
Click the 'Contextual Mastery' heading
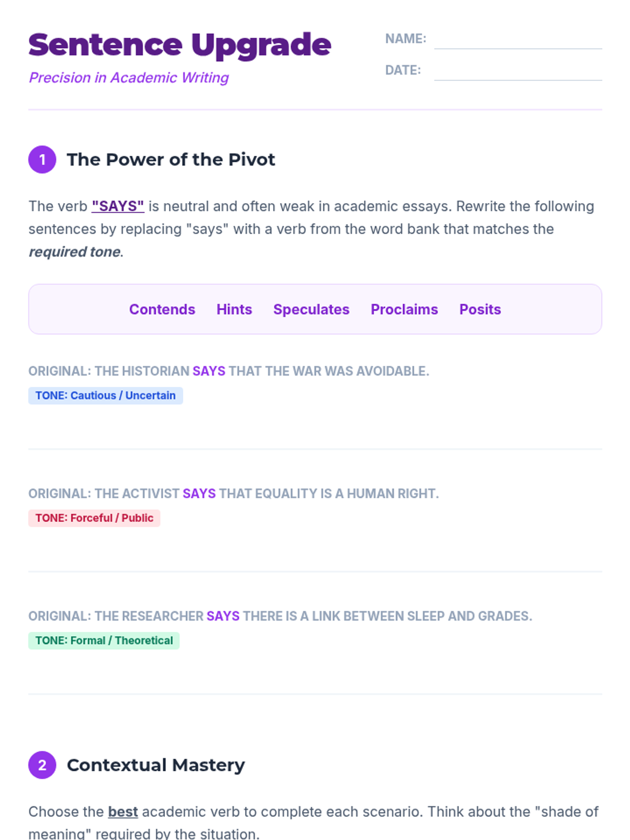tap(155, 765)
